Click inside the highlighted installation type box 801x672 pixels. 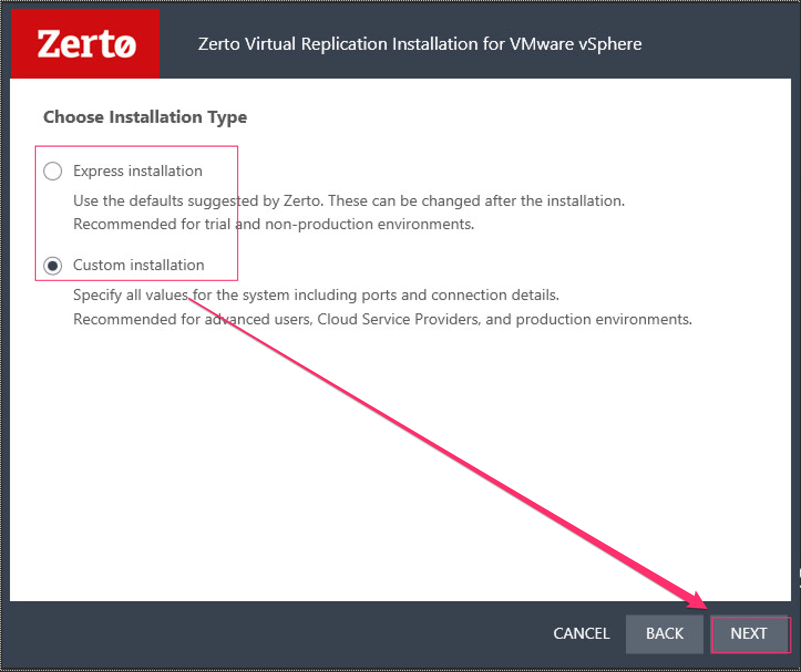(x=136, y=213)
